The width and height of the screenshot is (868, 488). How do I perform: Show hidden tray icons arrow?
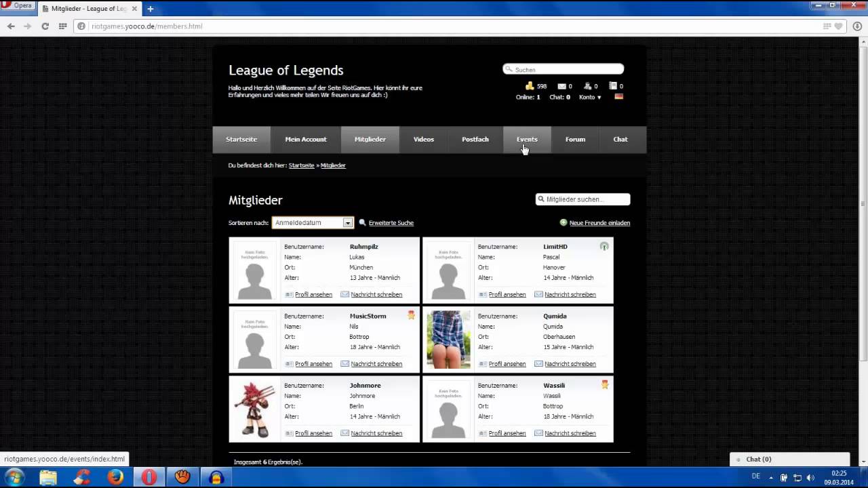click(770, 477)
